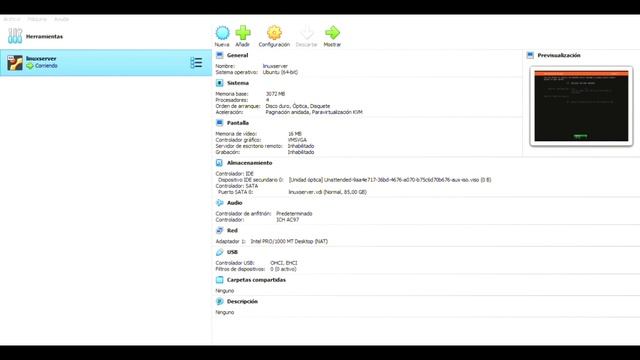
Task: Click the machine name value 'linuxserver'
Action: tap(275, 66)
